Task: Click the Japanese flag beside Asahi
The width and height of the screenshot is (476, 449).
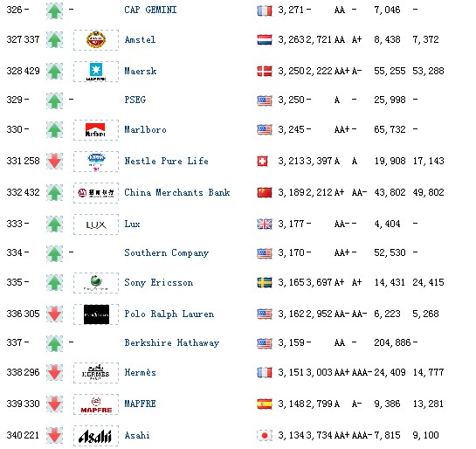Action: (265, 435)
